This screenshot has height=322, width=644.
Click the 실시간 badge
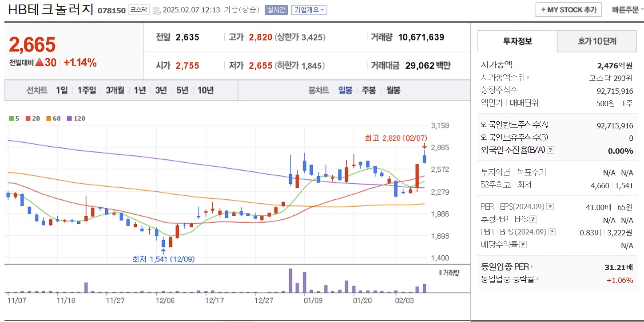click(276, 10)
